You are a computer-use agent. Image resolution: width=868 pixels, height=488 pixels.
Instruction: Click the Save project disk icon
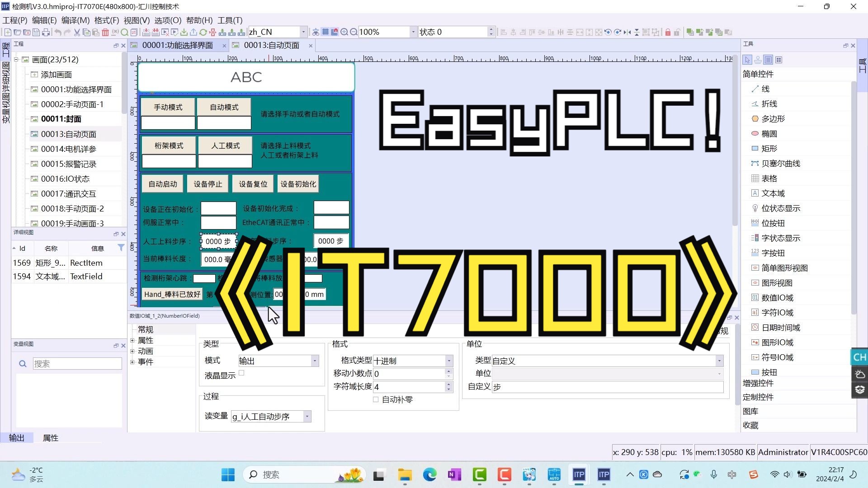coord(36,32)
